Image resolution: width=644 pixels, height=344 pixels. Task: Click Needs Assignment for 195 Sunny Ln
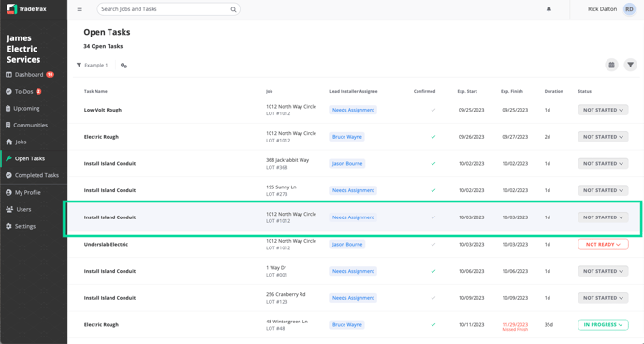point(353,190)
